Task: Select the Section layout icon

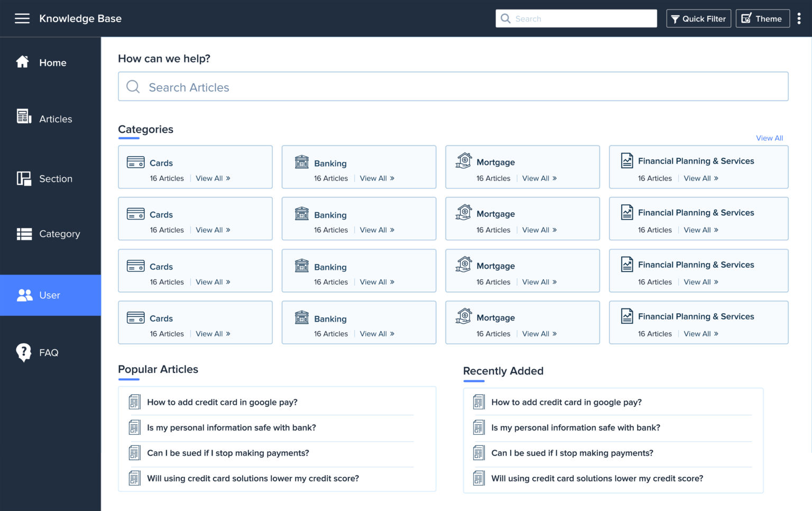Action: coord(24,179)
